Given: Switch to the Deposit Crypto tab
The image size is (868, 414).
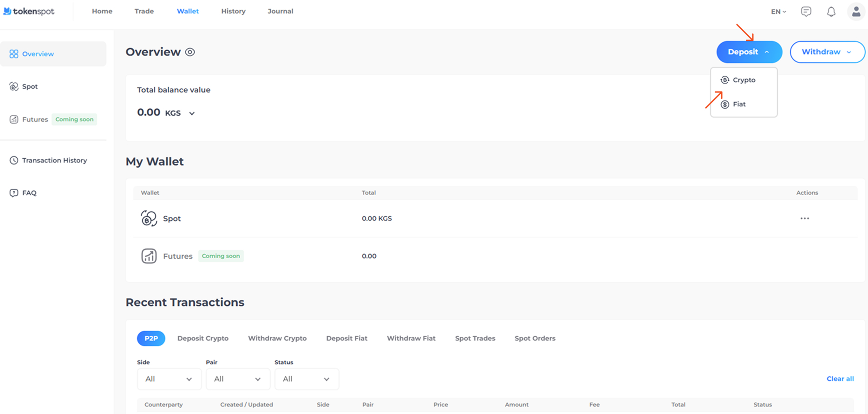Looking at the screenshot, I should [x=202, y=338].
